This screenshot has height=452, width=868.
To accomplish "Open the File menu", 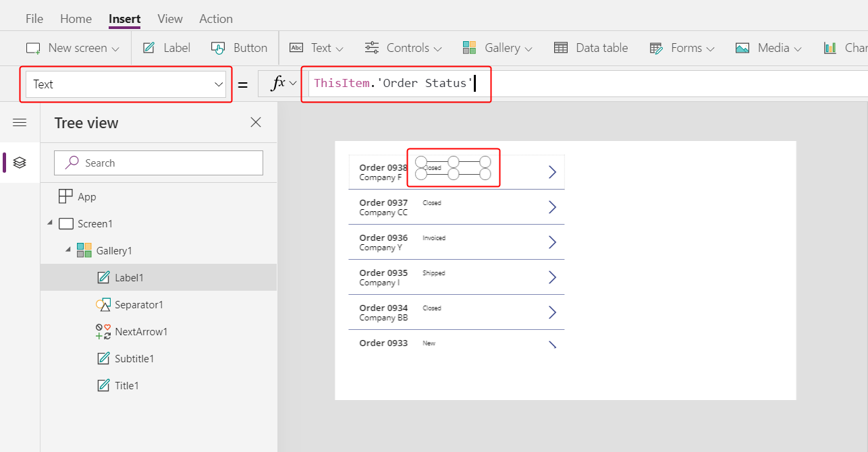I will tap(34, 19).
